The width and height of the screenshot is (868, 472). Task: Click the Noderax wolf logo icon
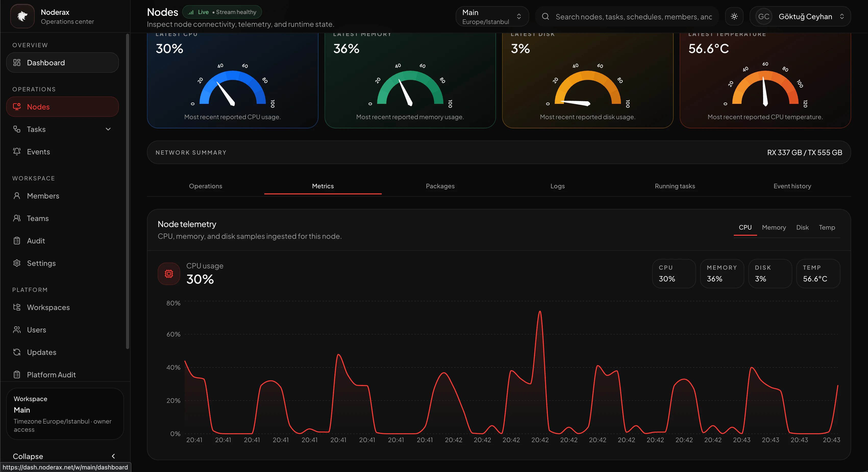pos(22,16)
